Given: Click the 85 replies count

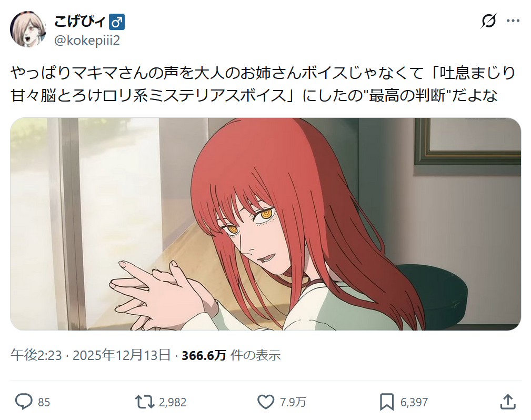Looking at the screenshot, I should [44, 403].
